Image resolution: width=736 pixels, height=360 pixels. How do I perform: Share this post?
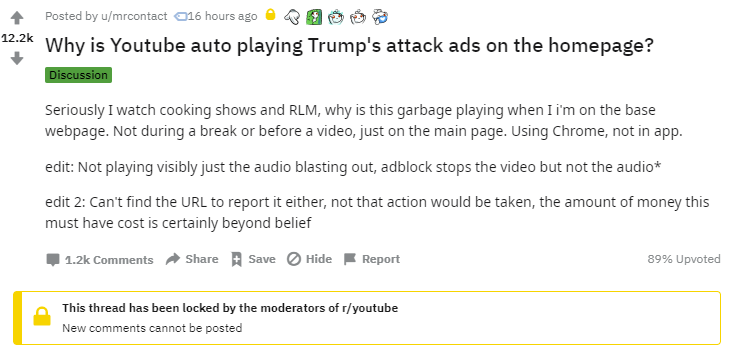click(192, 259)
